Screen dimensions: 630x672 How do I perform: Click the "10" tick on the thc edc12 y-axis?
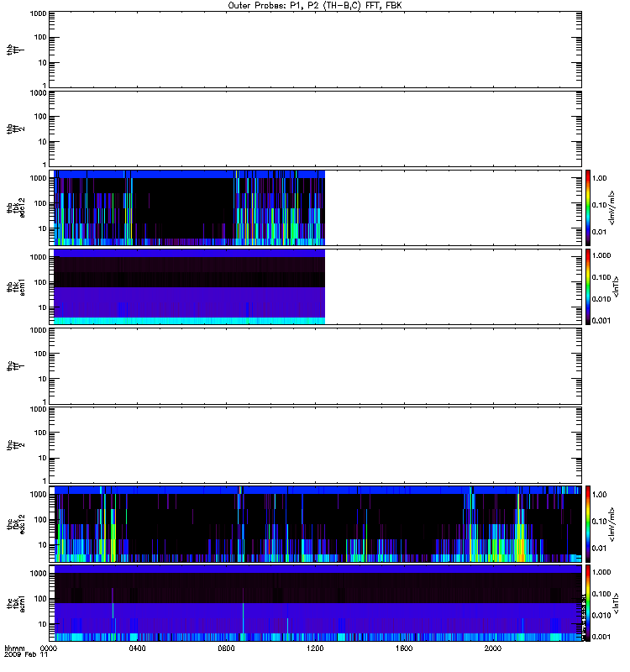(43, 545)
